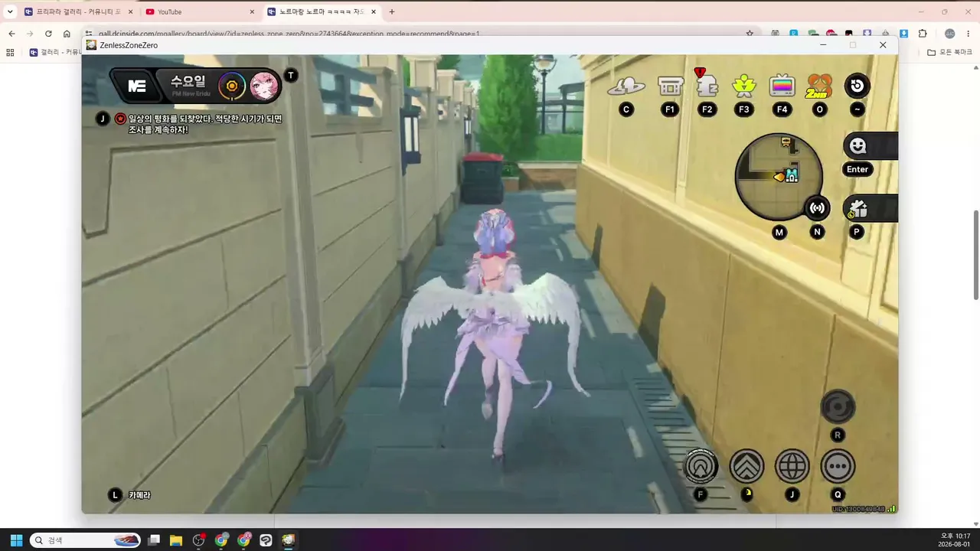Open the three-dots more button labeled Q
Viewport: 980px width, 551px height.
[x=838, y=466]
